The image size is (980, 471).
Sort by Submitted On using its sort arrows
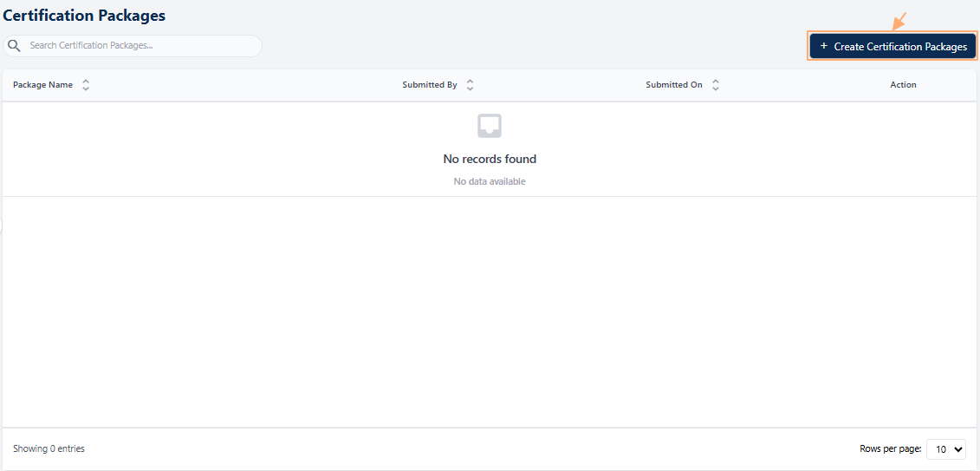[x=716, y=85]
